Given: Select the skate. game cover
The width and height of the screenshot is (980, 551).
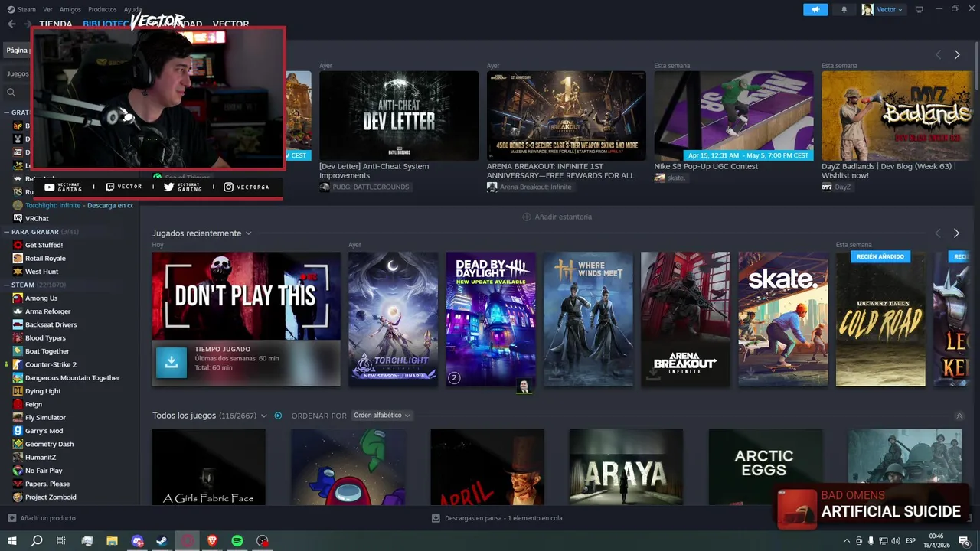Looking at the screenshot, I should pyautogui.click(x=782, y=319).
